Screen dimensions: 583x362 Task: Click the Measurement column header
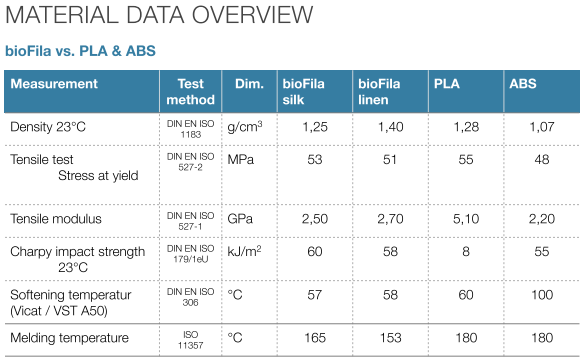tap(54, 84)
